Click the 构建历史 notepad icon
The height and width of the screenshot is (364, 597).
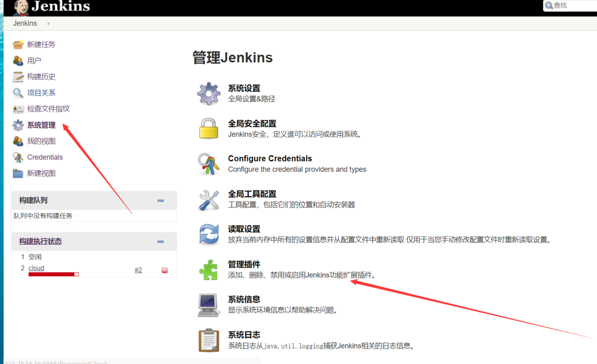(18, 77)
